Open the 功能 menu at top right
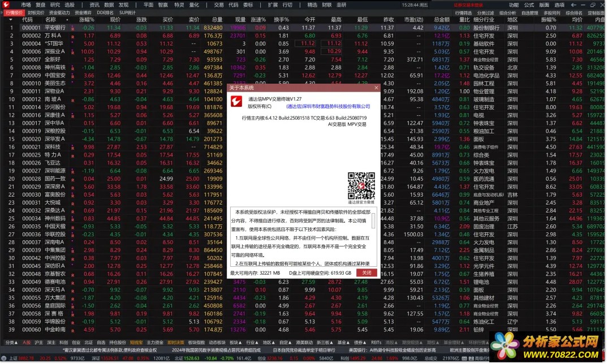The width and height of the screenshot is (608, 364). pyautogui.click(x=514, y=5)
